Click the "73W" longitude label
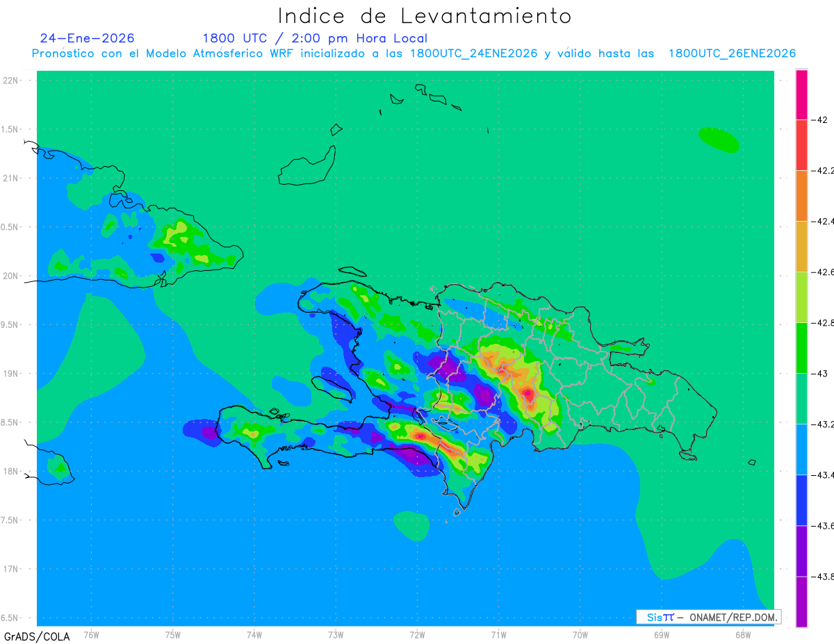This screenshot has height=644, width=834. point(336,634)
